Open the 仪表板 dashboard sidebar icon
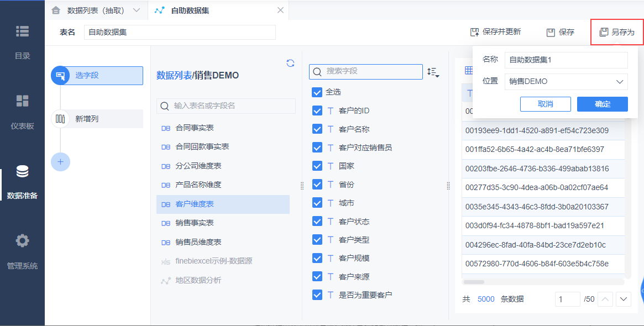 click(22, 101)
